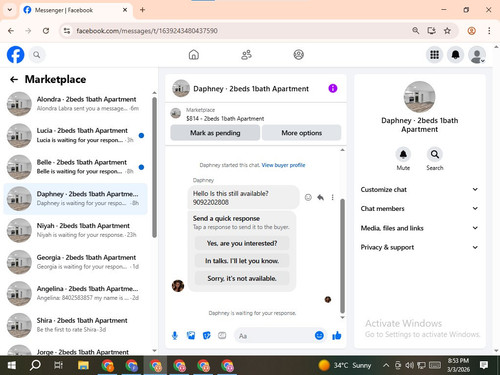Click the Mark as pending button
500x375 pixels.
click(x=215, y=133)
